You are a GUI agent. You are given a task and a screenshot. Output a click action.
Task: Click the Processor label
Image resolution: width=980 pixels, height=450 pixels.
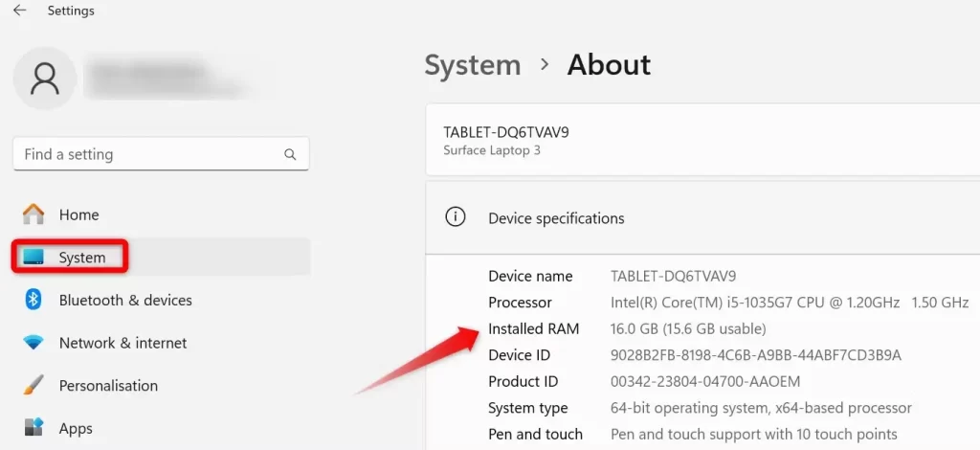(x=520, y=303)
